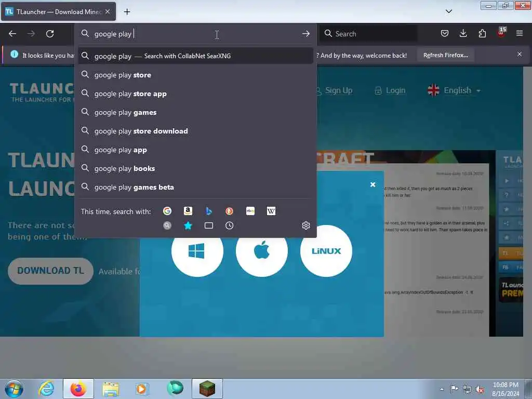Select suggestion 'google play store app'
532x399 pixels.
[195, 94]
